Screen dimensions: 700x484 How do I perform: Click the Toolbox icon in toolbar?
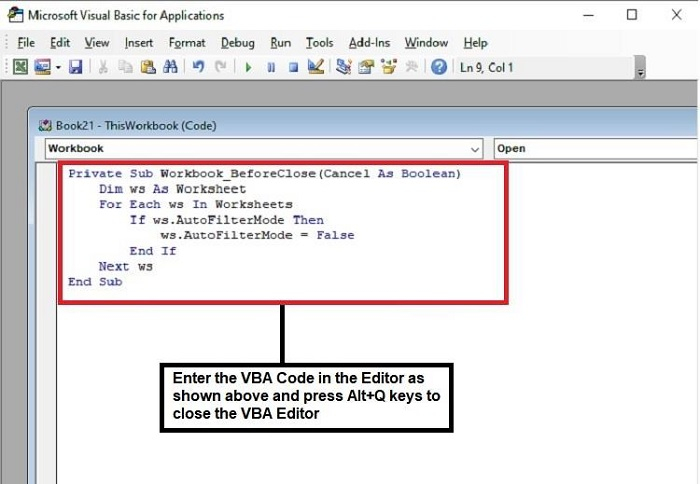point(411,67)
